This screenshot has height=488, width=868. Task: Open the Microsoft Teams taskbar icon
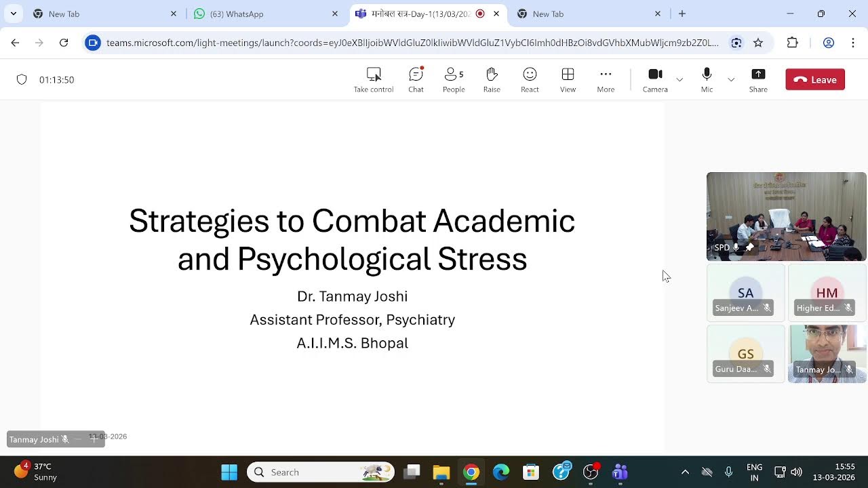[620, 472]
